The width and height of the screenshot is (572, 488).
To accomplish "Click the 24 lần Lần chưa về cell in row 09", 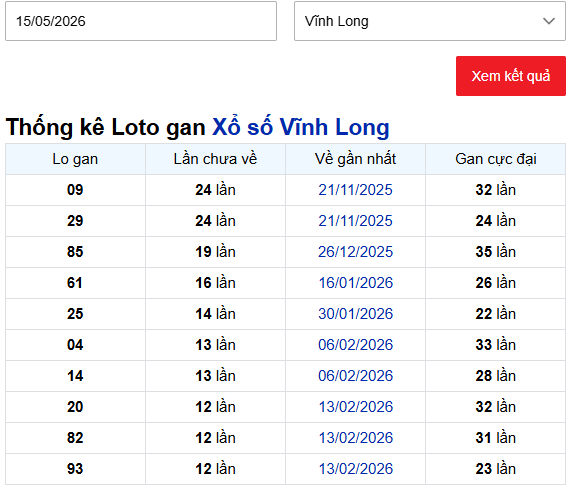I will coord(215,190).
